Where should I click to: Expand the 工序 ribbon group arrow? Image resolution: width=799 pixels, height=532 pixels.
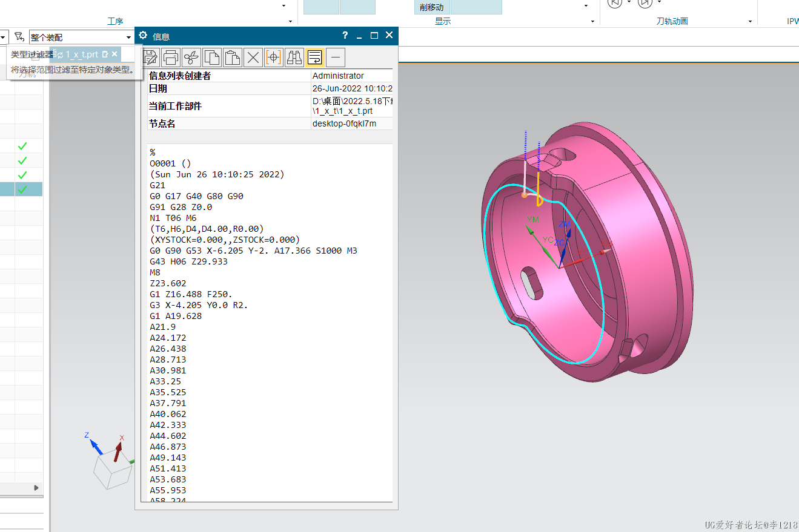(291, 21)
